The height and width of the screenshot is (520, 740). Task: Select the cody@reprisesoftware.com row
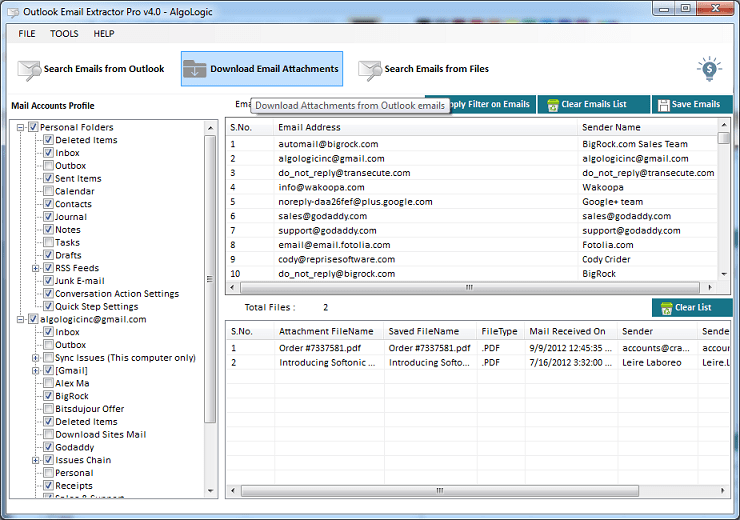[x=472, y=260]
